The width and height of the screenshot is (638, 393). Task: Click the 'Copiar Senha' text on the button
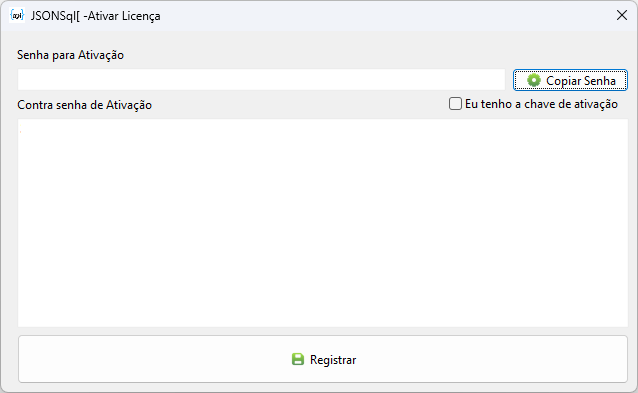[x=581, y=81]
